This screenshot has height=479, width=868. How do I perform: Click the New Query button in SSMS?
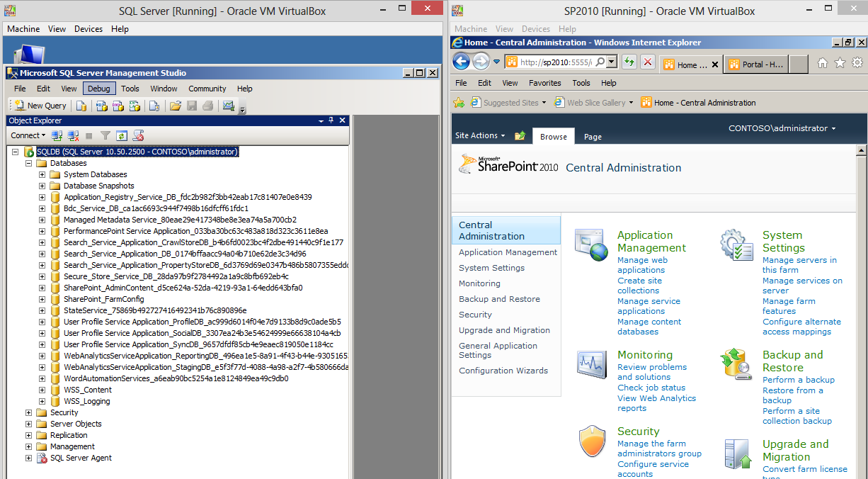click(39, 106)
